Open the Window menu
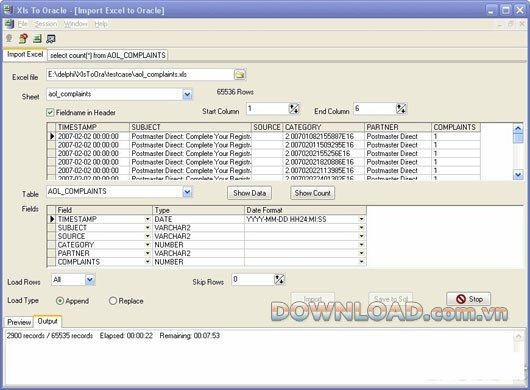The height and width of the screenshot is (390, 530). pos(76,24)
